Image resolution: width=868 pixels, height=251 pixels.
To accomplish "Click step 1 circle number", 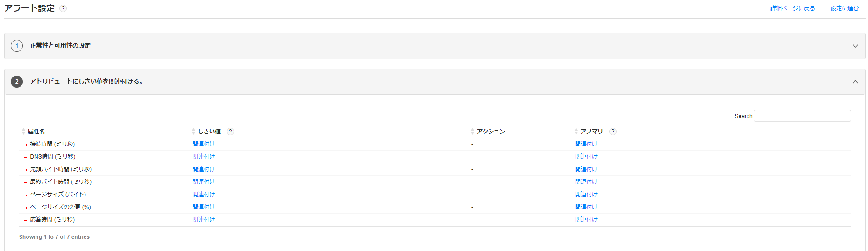I will [x=17, y=46].
